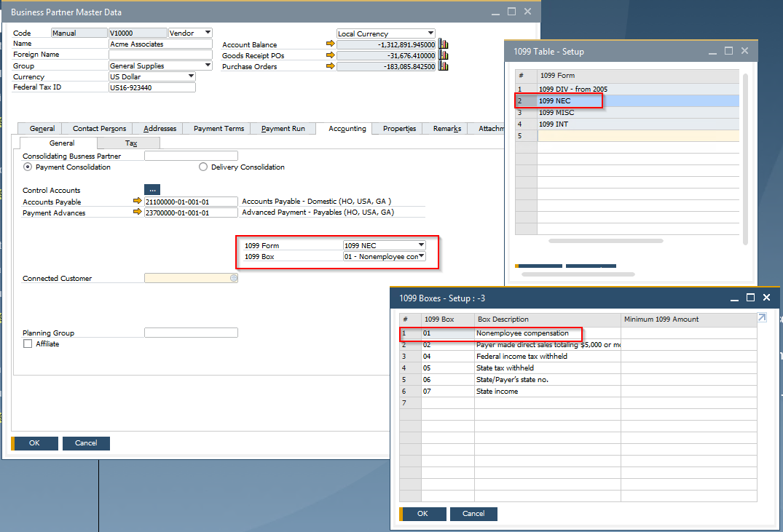Click the graph icon beside Account Balance
The image size is (783, 532).
point(443,43)
